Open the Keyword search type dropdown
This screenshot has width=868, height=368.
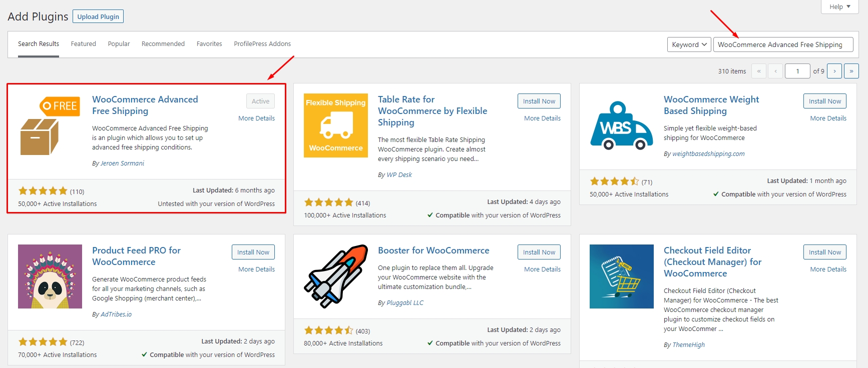pos(689,44)
